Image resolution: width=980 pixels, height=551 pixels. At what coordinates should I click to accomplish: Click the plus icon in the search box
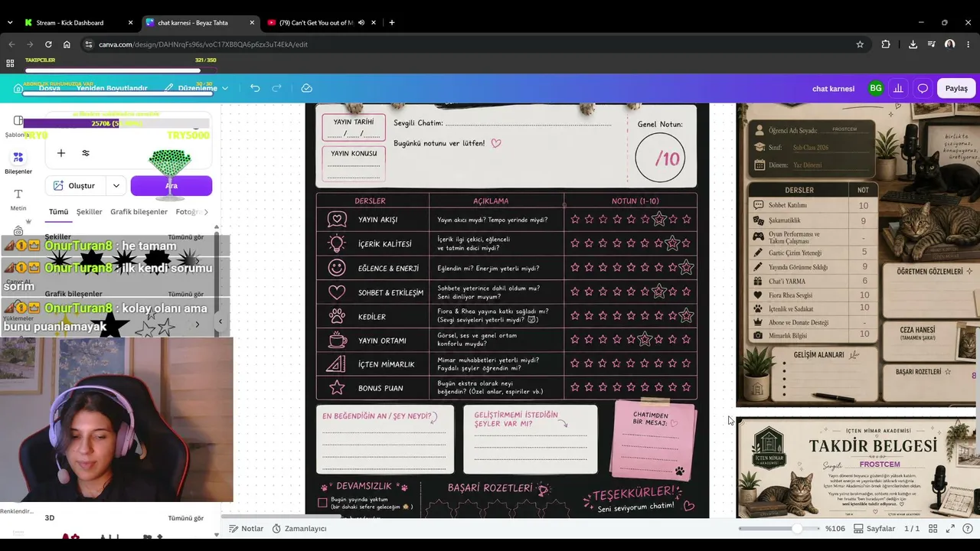[61, 153]
